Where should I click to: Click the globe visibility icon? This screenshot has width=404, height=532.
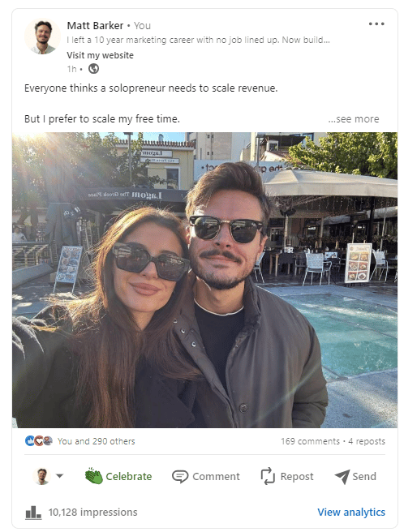93,69
